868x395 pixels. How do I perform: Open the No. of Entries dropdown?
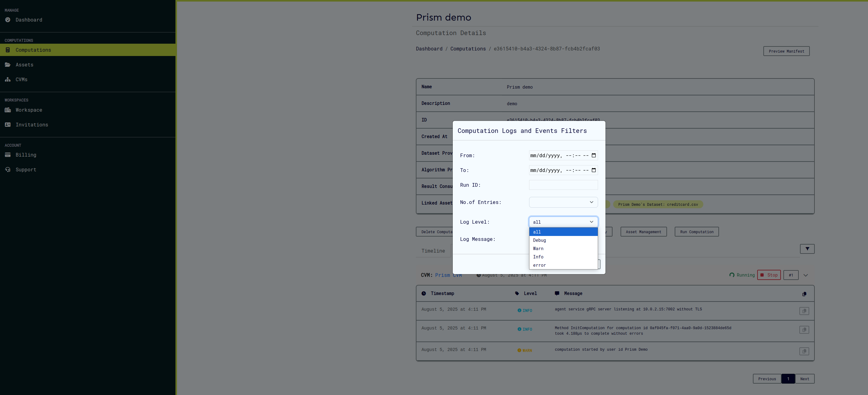point(563,202)
